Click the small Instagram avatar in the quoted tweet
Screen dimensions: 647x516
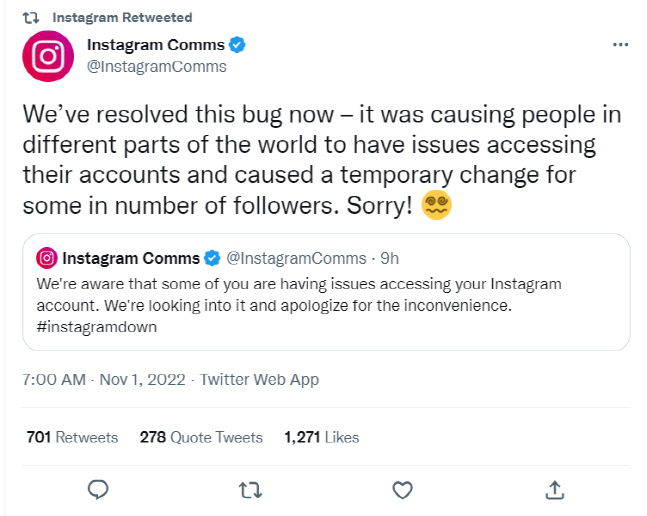pos(46,259)
